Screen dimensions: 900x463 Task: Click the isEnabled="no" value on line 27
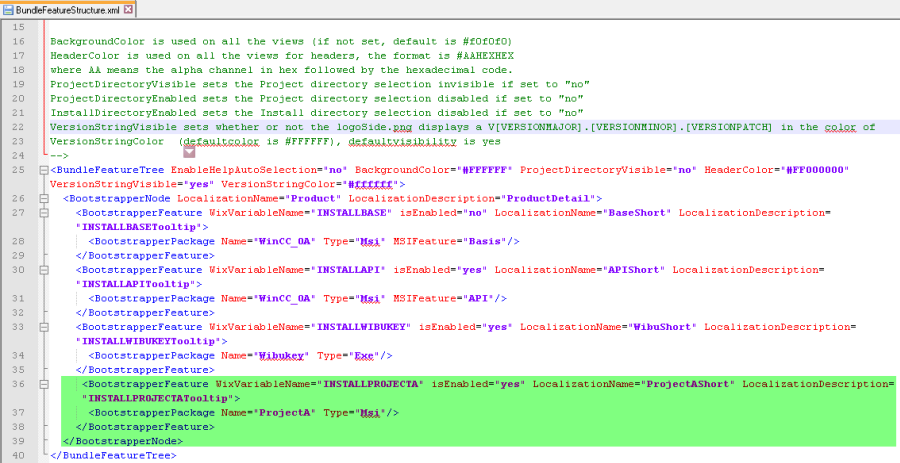click(x=475, y=213)
